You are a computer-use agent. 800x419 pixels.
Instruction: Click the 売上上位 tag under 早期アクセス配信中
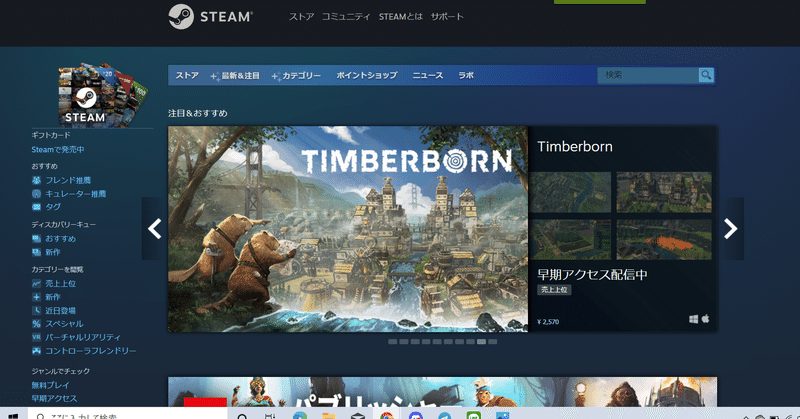pos(554,290)
